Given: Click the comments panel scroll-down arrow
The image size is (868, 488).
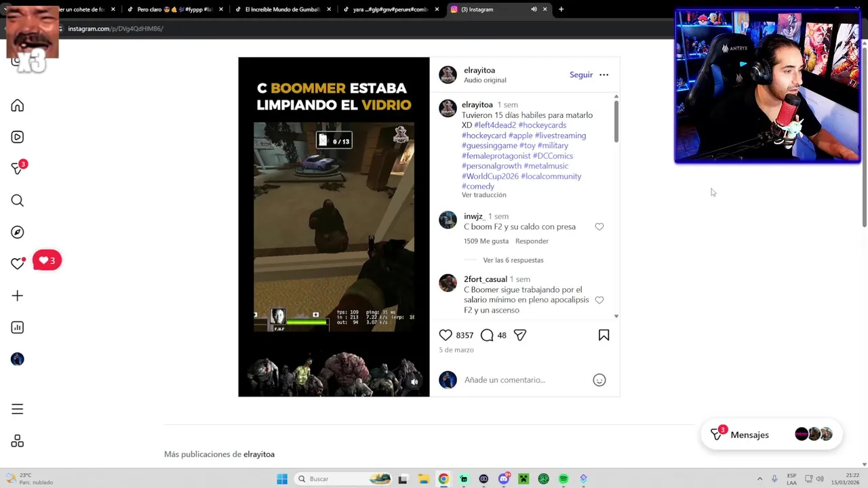Looking at the screenshot, I should pos(616,317).
